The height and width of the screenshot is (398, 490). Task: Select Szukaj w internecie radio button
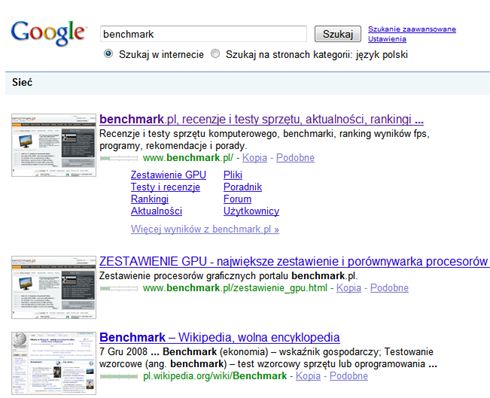(108, 54)
